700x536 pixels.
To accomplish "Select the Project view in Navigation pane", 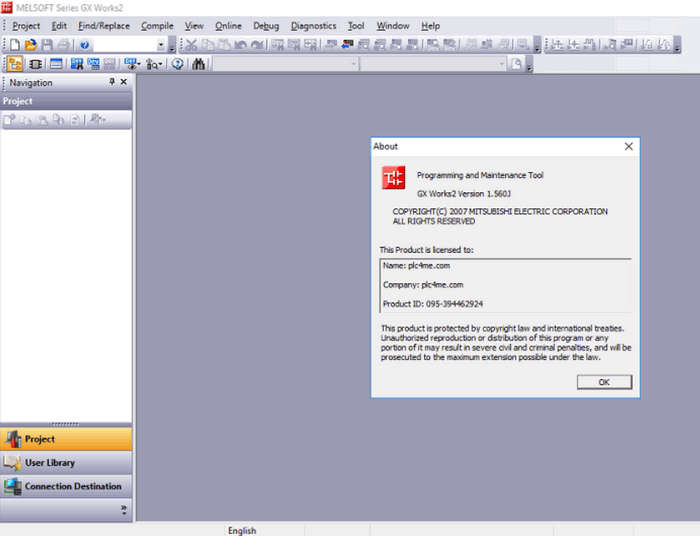I will (x=66, y=439).
